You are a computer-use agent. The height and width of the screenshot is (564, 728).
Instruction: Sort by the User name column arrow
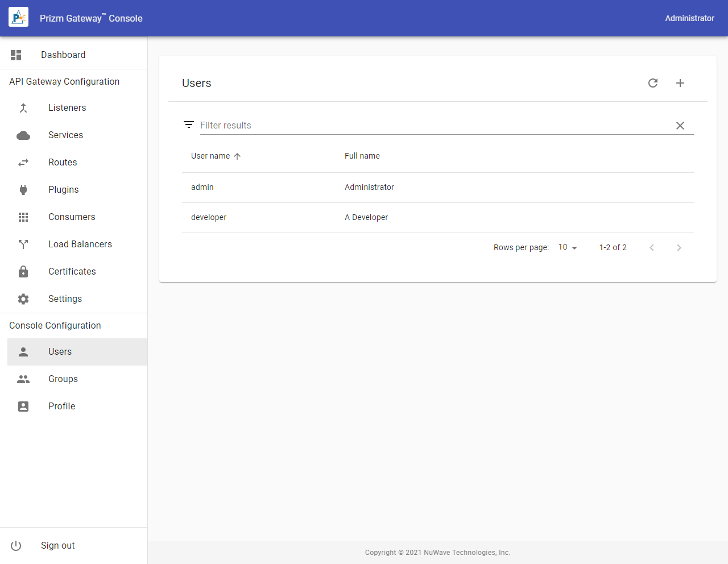click(237, 156)
